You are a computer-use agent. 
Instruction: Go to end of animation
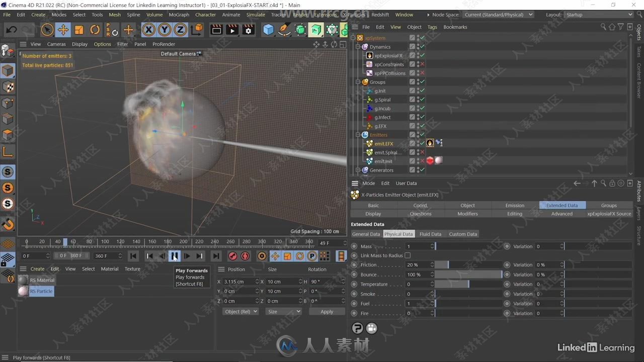click(216, 256)
